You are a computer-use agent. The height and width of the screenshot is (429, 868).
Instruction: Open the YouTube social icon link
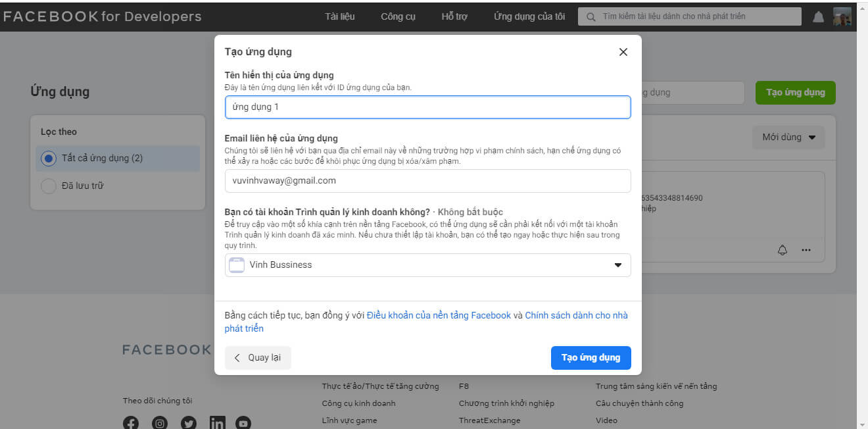click(x=243, y=423)
